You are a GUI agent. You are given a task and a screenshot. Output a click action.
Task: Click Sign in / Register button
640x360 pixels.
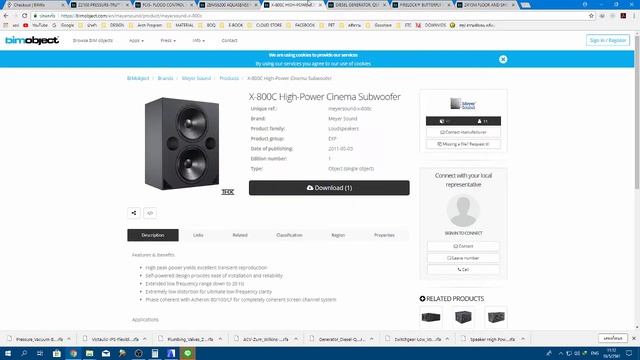point(608,40)
